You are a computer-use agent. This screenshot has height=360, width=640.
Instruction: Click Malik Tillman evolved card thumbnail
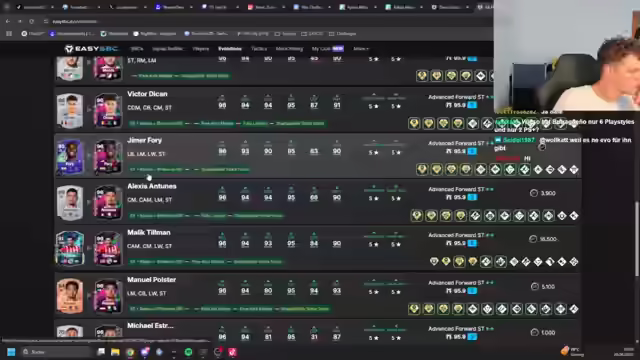point(108,249)
